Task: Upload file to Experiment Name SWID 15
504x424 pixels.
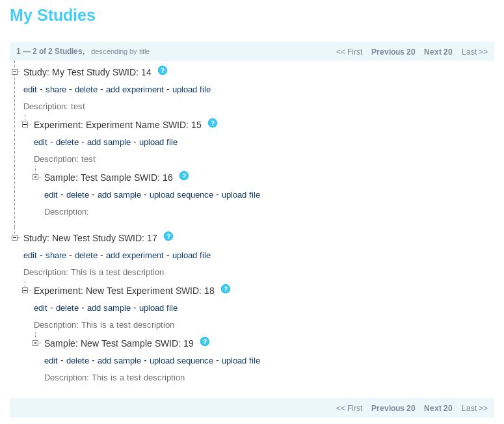Action: [x=158, y=142]
